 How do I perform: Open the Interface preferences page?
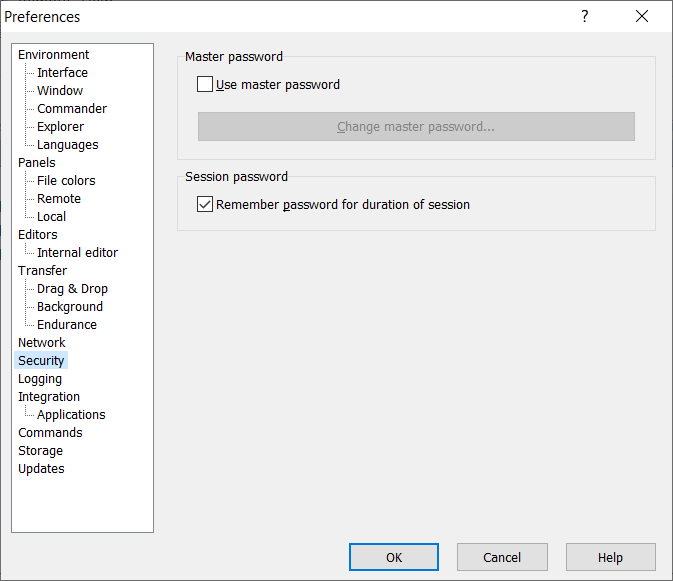point(62,73)
